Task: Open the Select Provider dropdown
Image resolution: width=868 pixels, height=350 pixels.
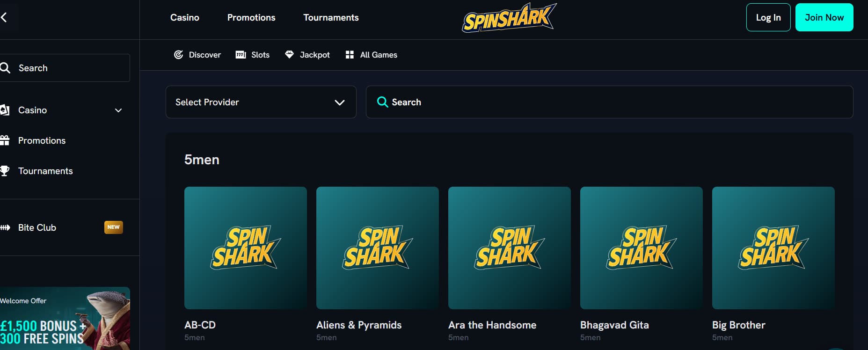Action: [x=261, y=102]
